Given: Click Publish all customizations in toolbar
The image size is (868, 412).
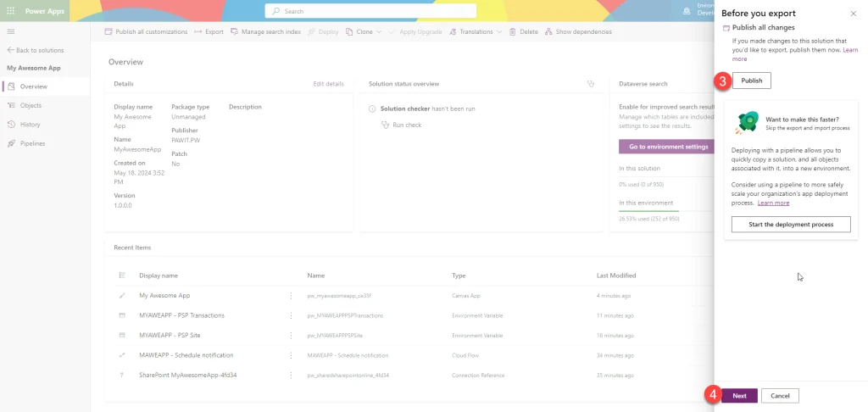Looking at the screenshot, I should coord(146,31).
